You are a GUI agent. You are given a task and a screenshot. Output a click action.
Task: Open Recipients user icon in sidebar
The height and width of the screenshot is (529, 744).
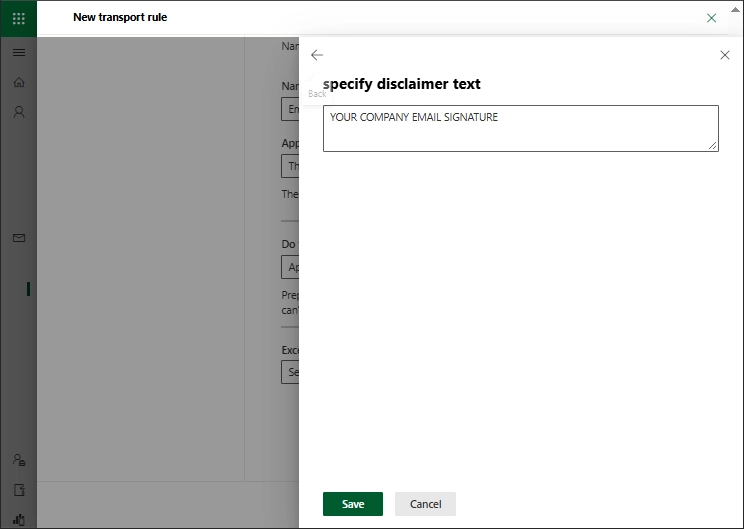[19, 112]
